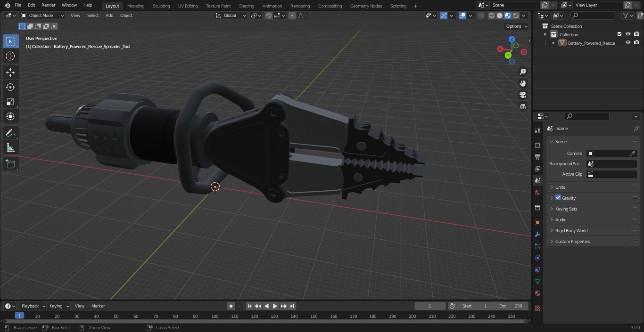644x332 pixels.
Task: Activate the Cursor tool
Action: point(10,56)
